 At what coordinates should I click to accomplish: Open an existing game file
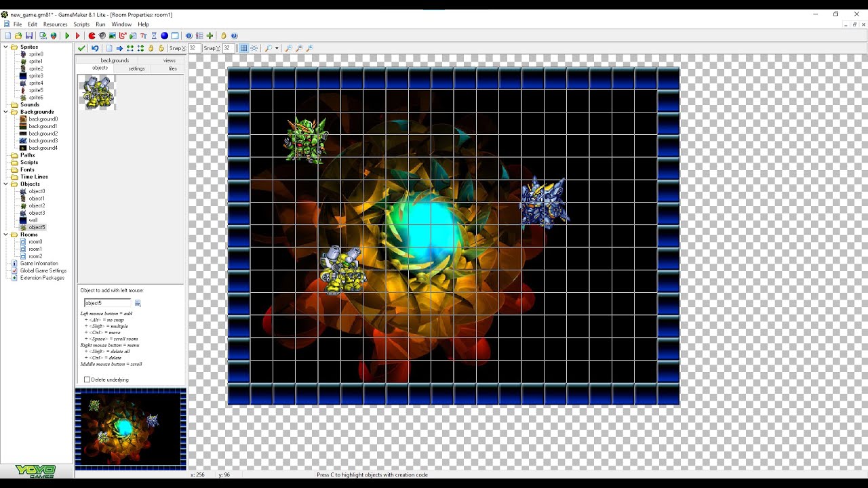pyautogui.click(x=18, y=36)
